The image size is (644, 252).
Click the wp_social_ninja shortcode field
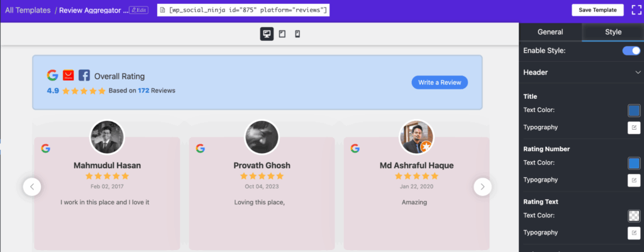[243, 11]
